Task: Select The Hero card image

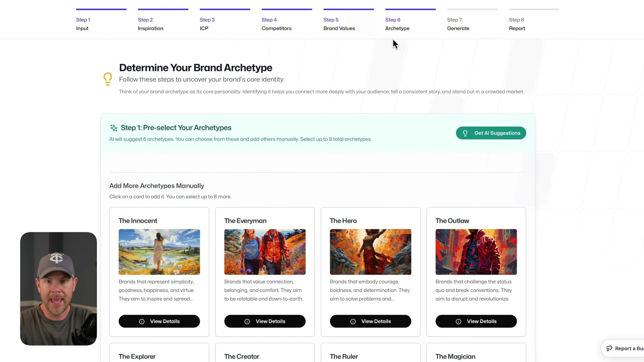Action: pos(371,252)
